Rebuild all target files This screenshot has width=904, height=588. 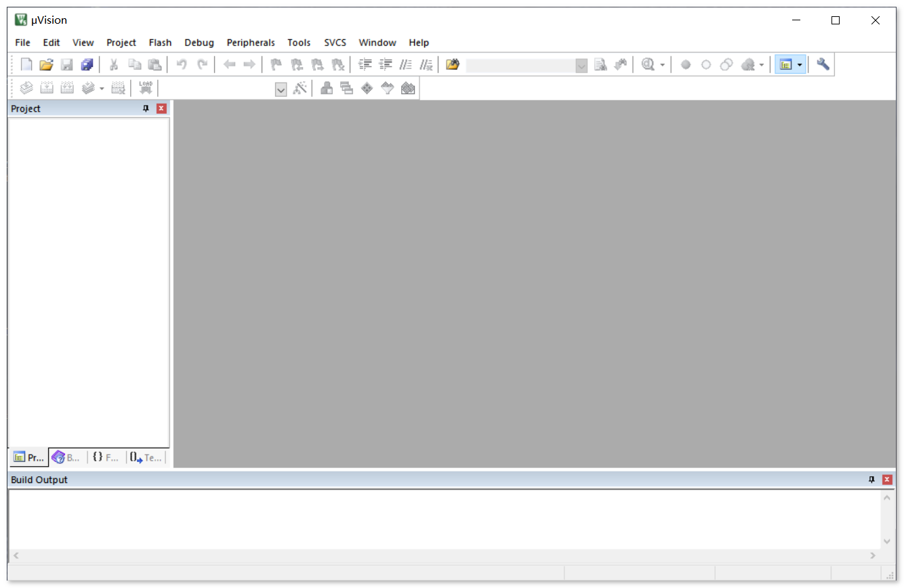click(67, 88)
